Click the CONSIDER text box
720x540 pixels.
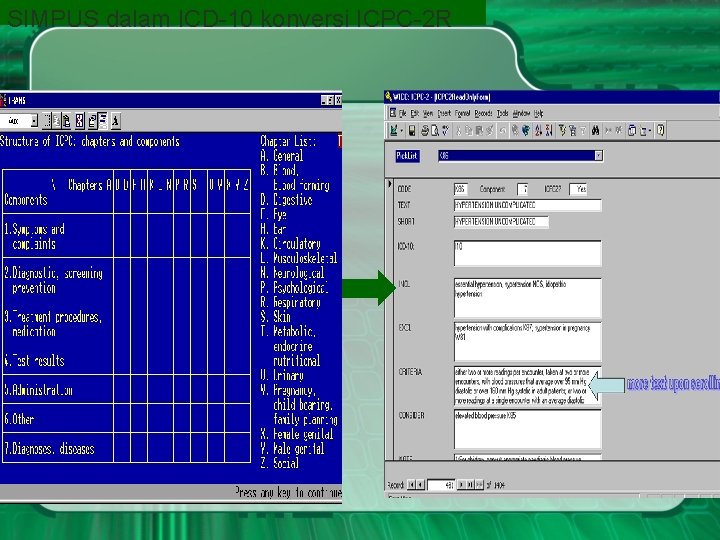point(528,429)
